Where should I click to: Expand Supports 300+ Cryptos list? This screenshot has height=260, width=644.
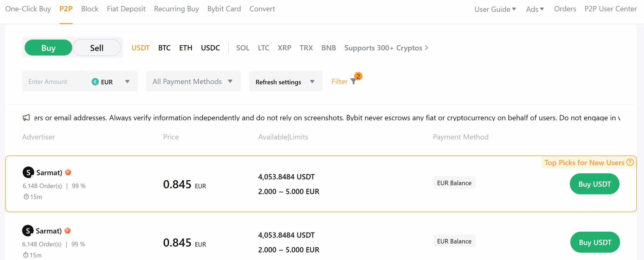[x=386, y=48]
